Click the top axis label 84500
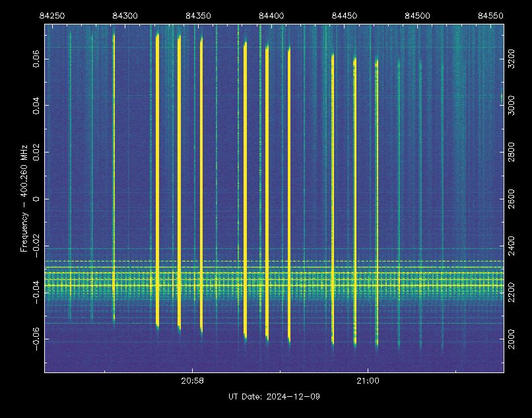This screenshot has width=532, height=418. tap(417, 16)
